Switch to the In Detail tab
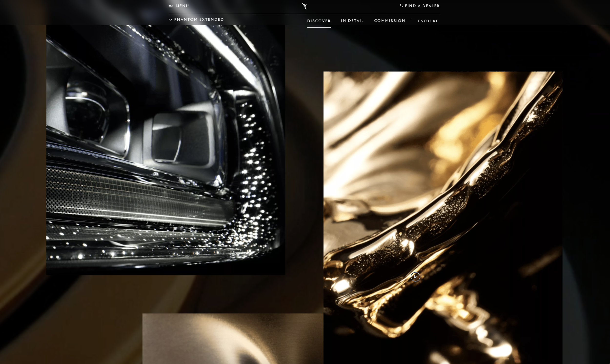This screenshot has width=610, height=364. coord(352,21)
